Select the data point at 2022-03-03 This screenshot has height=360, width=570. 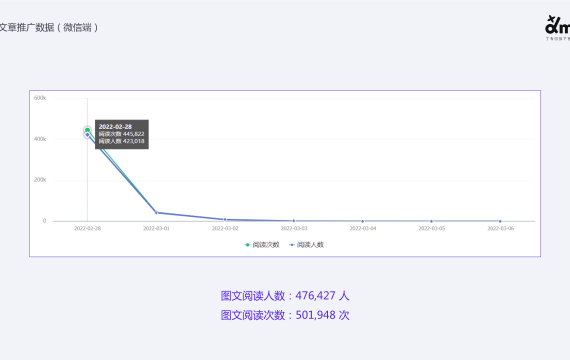294,221
